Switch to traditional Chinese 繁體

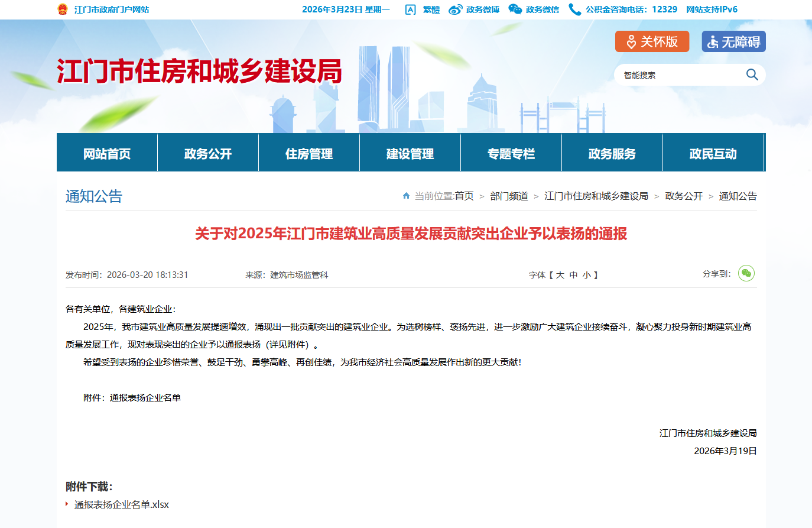[431, 9]
